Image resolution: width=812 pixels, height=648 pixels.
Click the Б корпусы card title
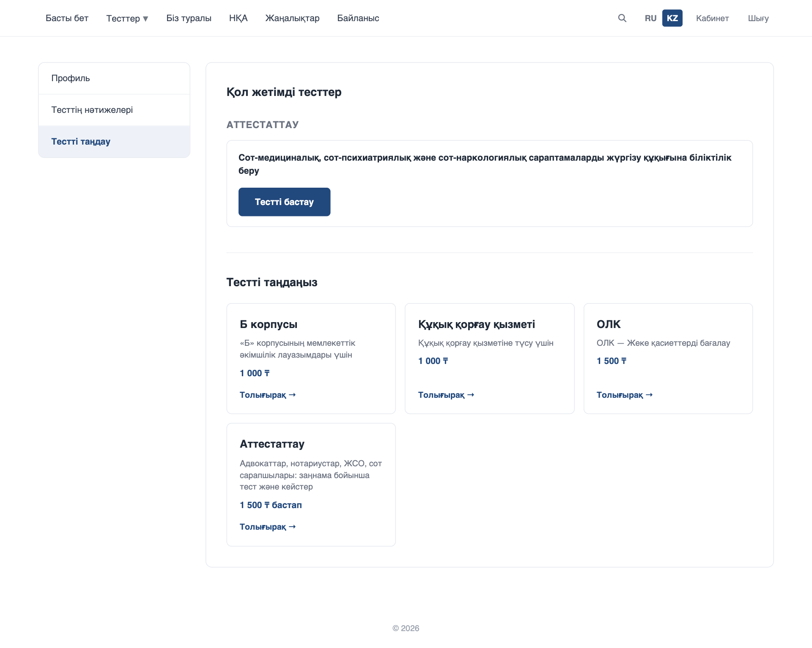[x=269, y=324]
